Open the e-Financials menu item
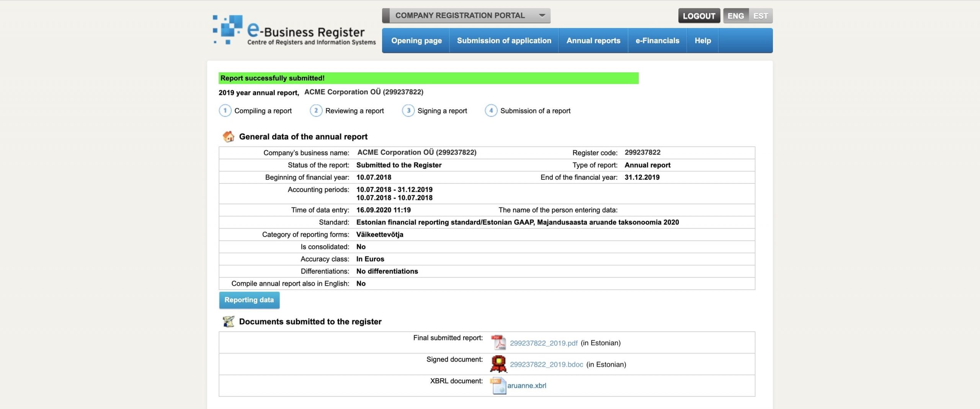 (x=657, y=41)
